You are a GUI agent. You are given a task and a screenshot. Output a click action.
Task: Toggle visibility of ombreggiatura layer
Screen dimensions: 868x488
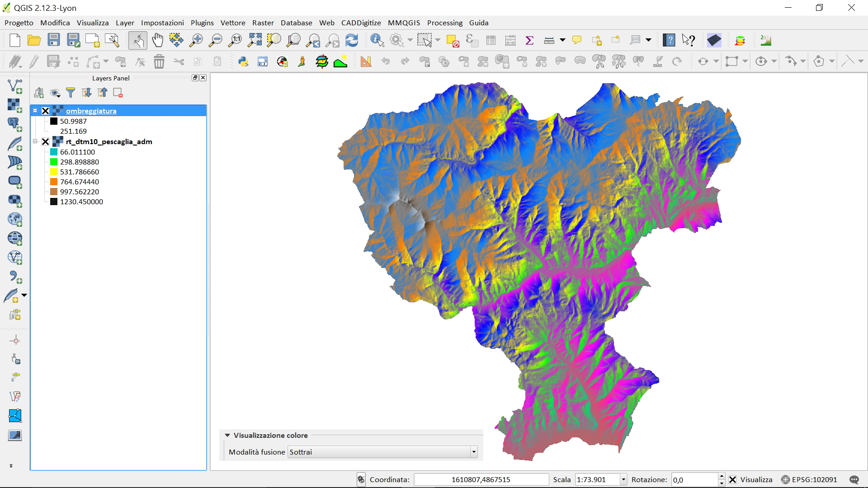coord(46,111)
